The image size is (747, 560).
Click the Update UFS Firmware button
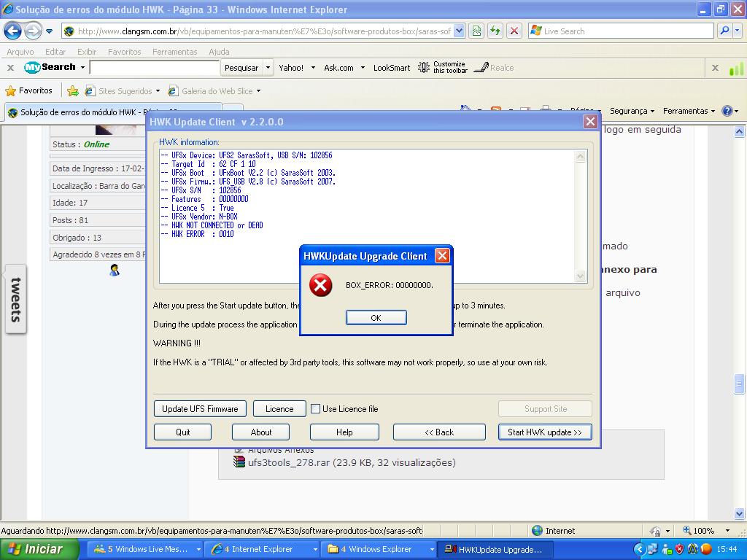click(x=200, y=408)
